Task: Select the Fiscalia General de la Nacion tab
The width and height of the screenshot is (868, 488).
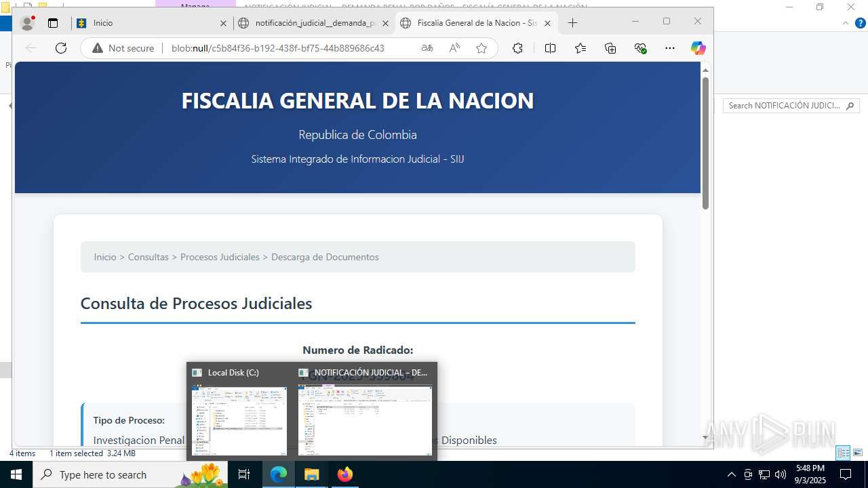Action: pos(476,23)
